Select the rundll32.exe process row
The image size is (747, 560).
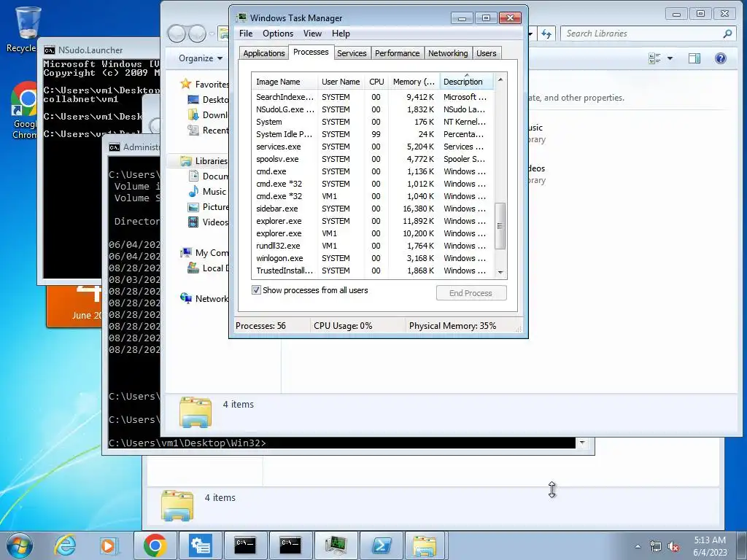(x=373, y=245)
